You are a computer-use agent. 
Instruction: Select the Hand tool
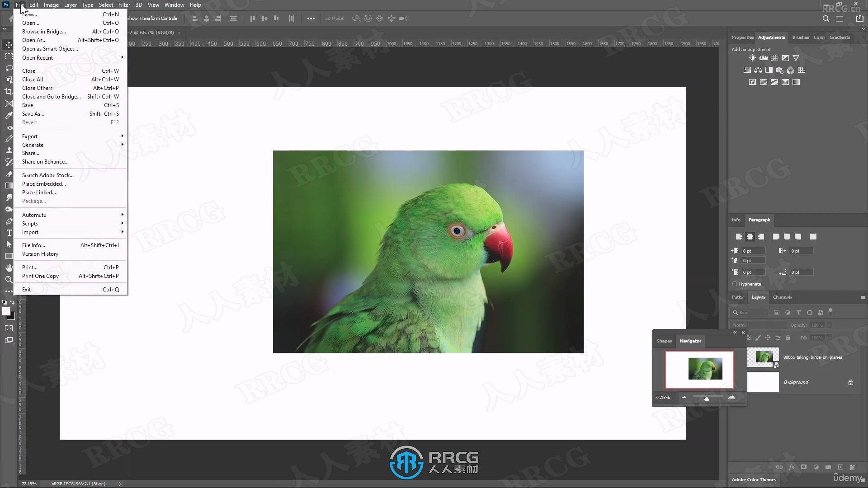(9, 268)
